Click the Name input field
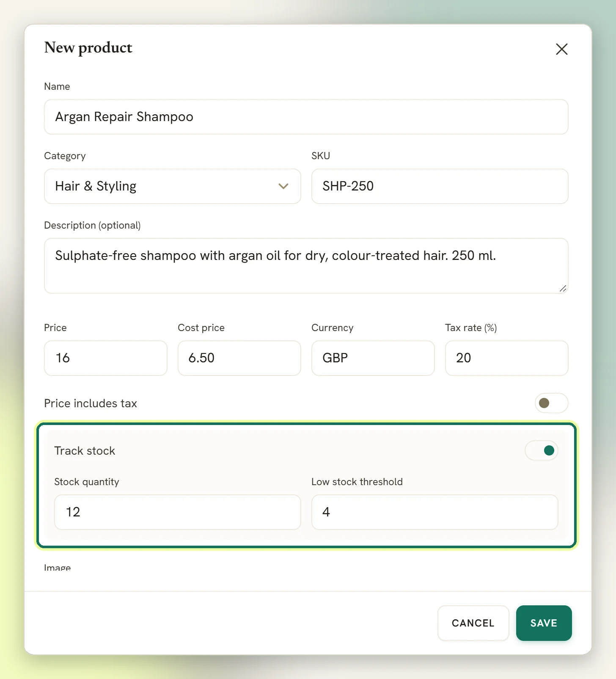 306,117
